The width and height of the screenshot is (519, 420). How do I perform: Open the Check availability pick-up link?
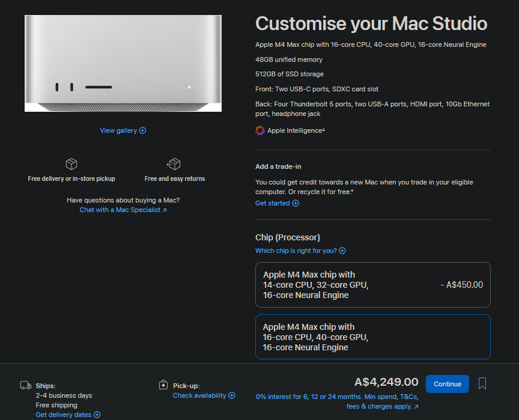pos(204,395)
